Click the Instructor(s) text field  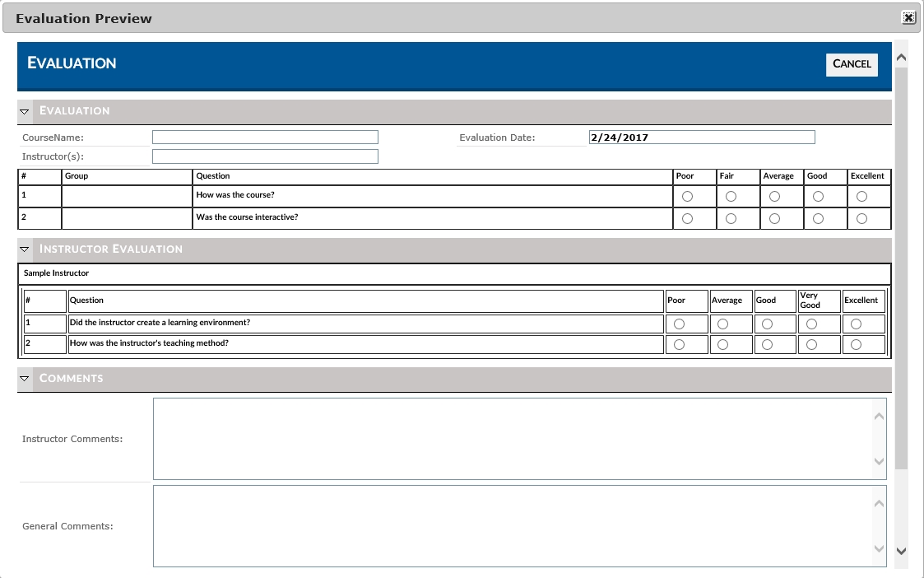(x=265, y=156)
